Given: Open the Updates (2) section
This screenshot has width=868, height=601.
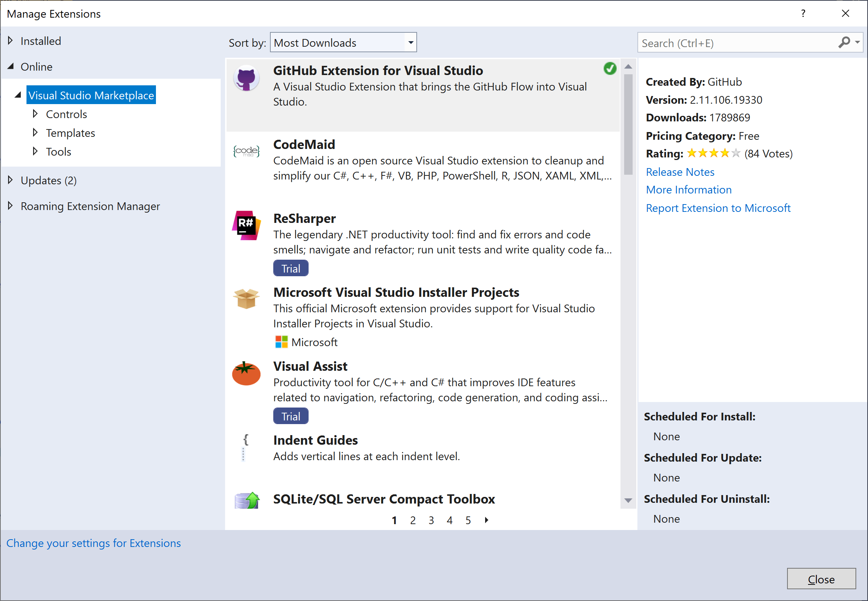Looking at the screenshot, I should coord(48,180).
